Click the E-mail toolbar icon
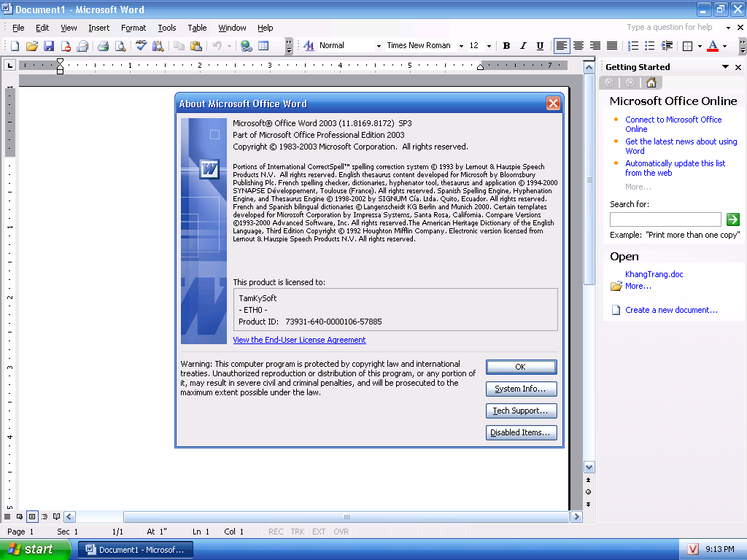Image resolution: width=747 pixels, height=560 pixels. [x=83, y=46]
